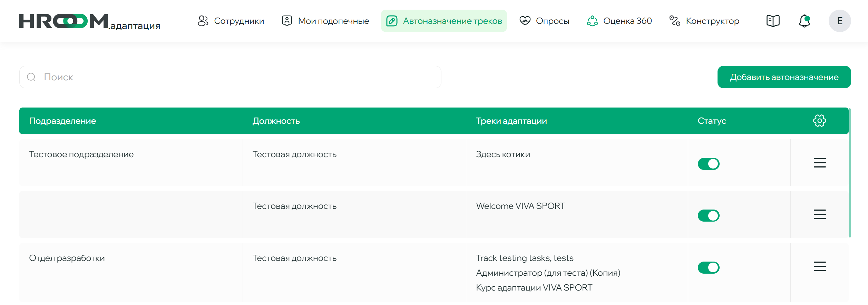Switch to the Опросы tab

544,21
